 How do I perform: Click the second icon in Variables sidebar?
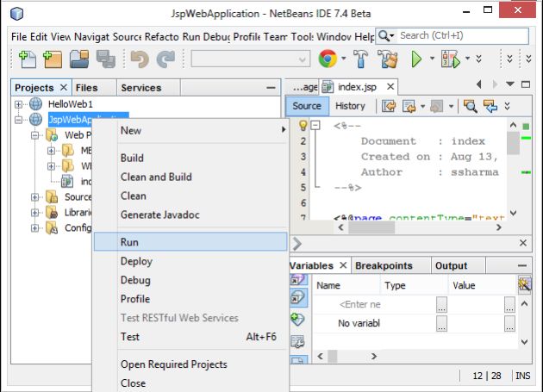tap(297, 297)
